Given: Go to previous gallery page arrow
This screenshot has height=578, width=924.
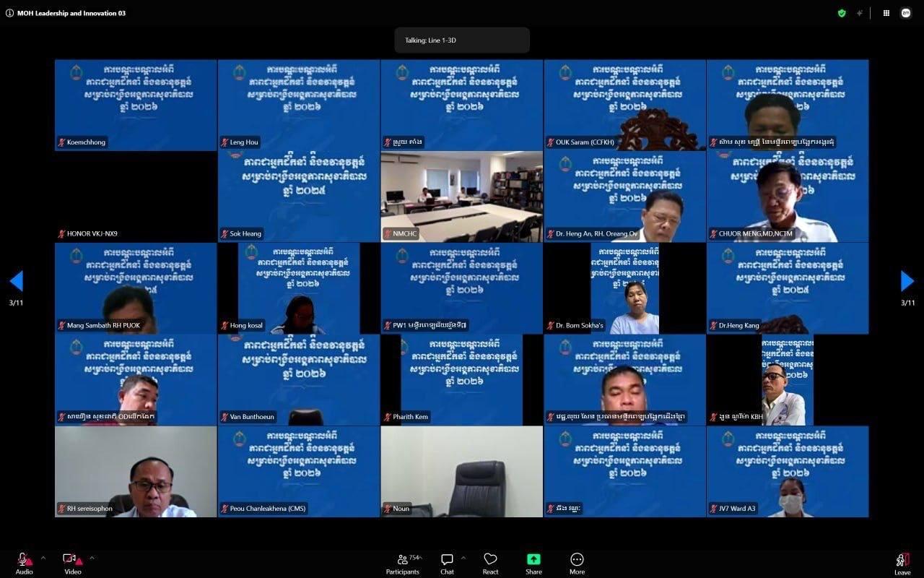Looking at the screenshot, I should (16, 281).
